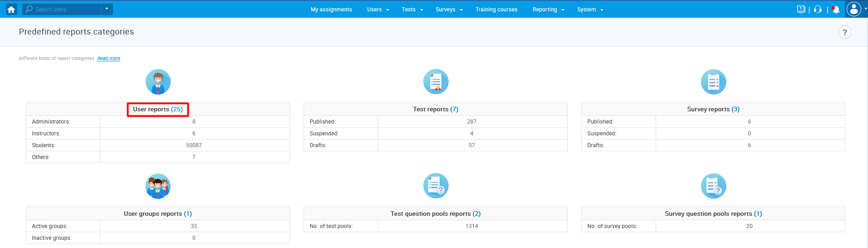Click the Test reports document icon
This screenshot has width=868, height=248.
click(x=436, y=82)
